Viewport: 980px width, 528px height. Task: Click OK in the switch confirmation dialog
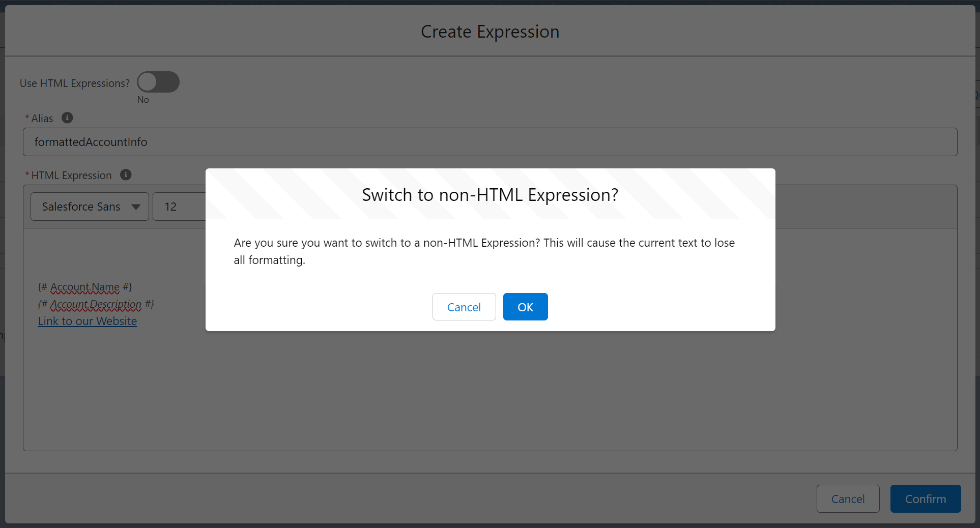(x=525, y=307)
